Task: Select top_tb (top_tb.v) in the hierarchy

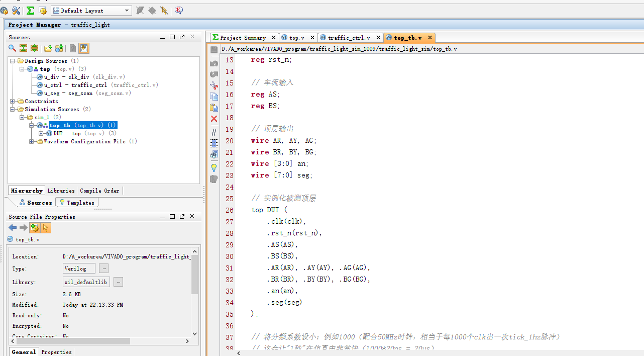Action: coord(83,125)
